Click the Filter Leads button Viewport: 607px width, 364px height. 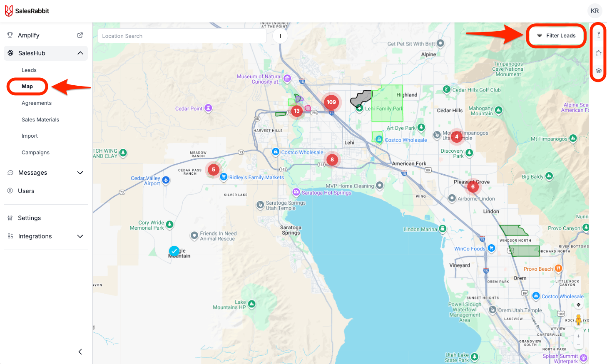[556, 36]
